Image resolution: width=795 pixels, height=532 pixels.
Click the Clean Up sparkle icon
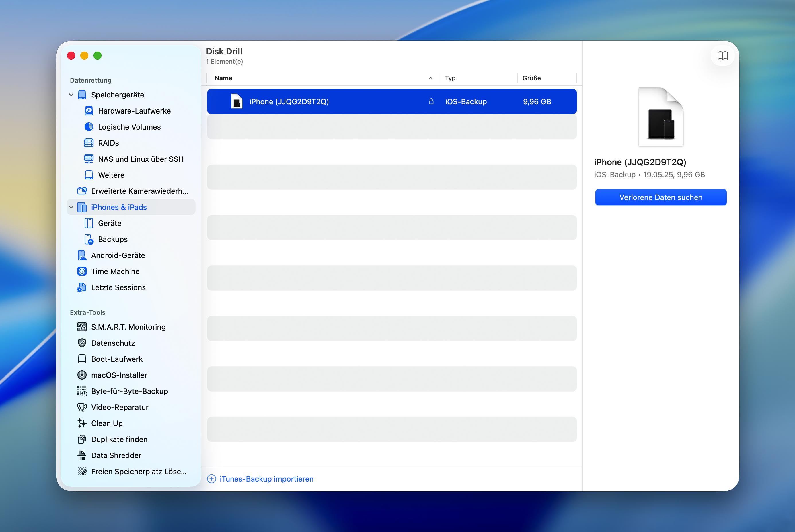click(x=82, y=423)
